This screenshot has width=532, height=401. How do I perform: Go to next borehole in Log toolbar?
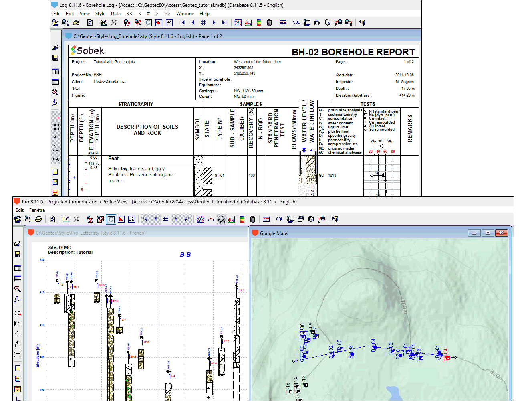[x=214, y=23]
